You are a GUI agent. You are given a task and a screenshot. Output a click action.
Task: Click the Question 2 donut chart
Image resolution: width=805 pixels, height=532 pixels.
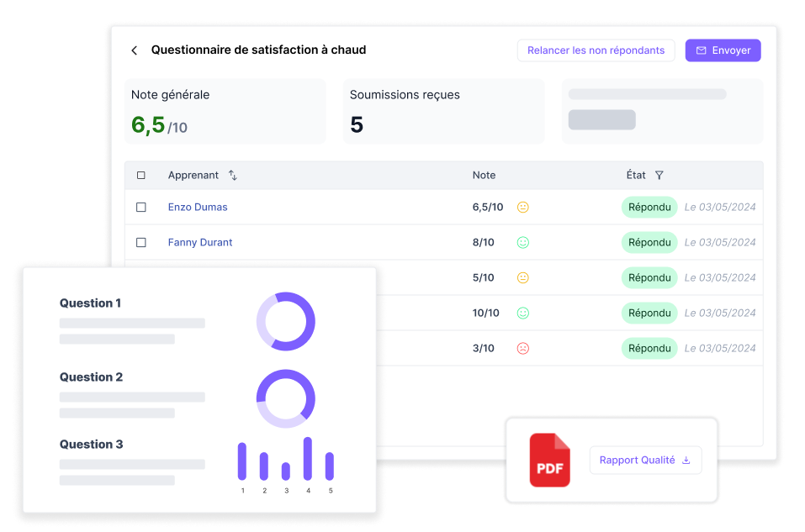(286, 398)
